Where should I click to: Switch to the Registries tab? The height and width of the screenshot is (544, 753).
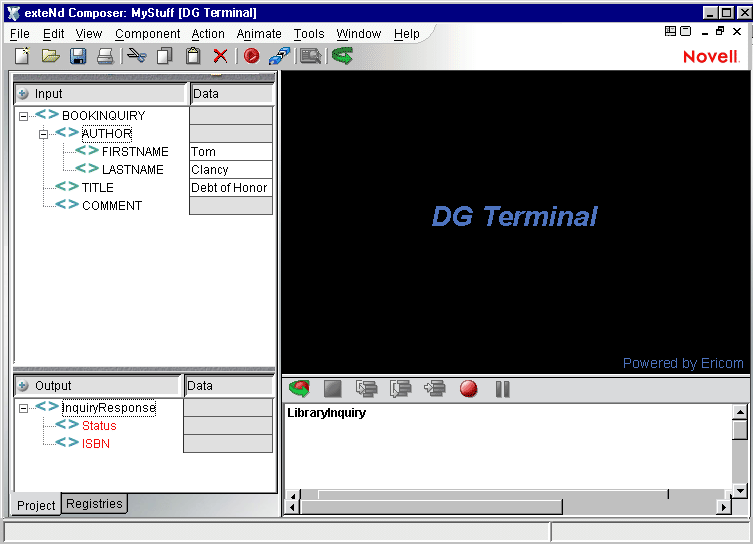[94, 504]
